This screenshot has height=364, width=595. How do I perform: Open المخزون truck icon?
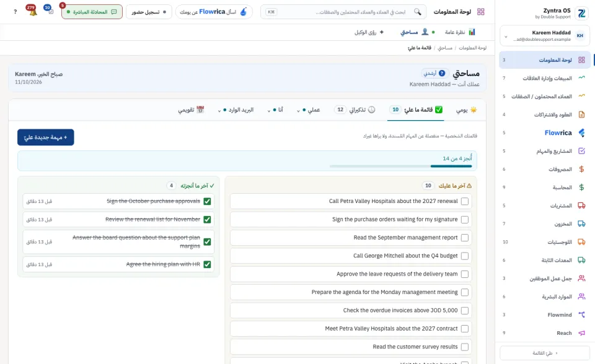pyautogui.click(x=581, y=223)
